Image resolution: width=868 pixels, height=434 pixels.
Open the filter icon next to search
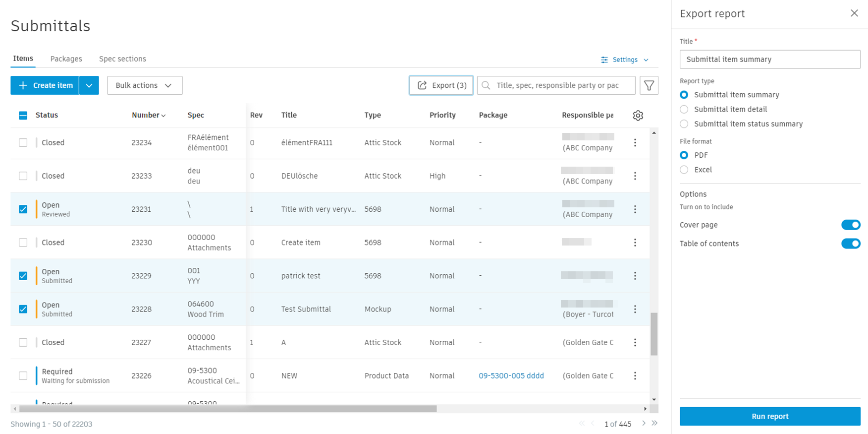point(649,85)
